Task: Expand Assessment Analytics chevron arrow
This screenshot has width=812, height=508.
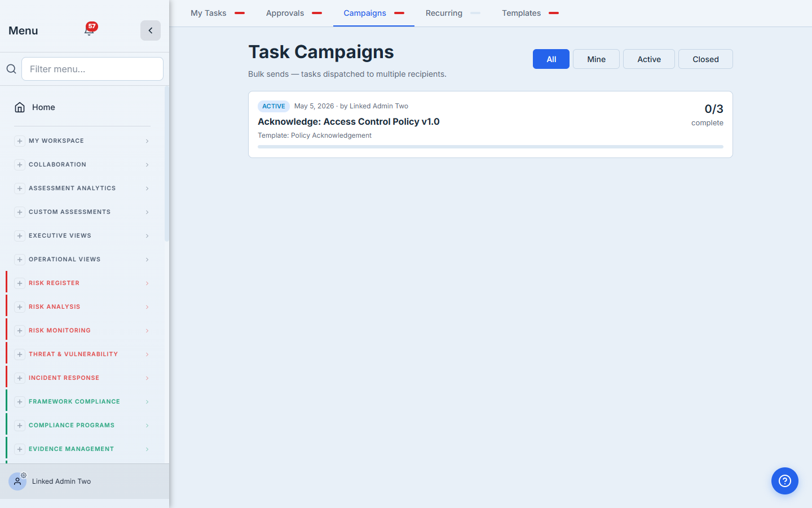Action: point(147,189)
